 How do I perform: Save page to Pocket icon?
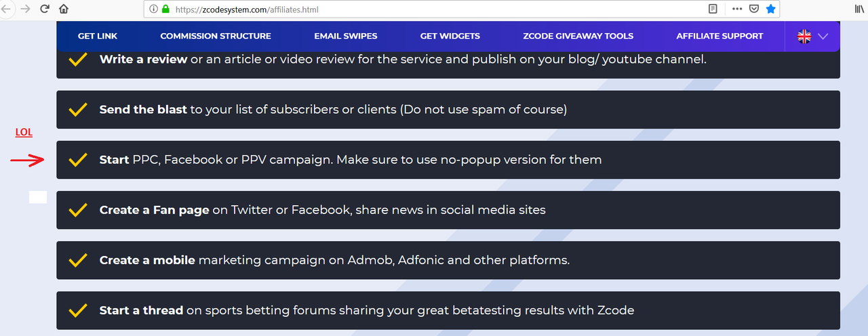754,9
